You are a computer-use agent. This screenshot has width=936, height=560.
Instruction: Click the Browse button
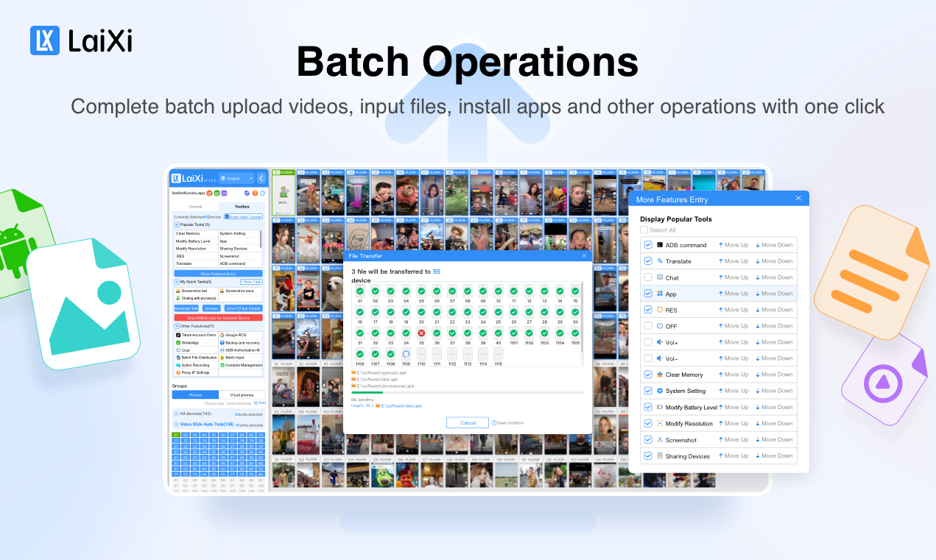coord(211,308)
